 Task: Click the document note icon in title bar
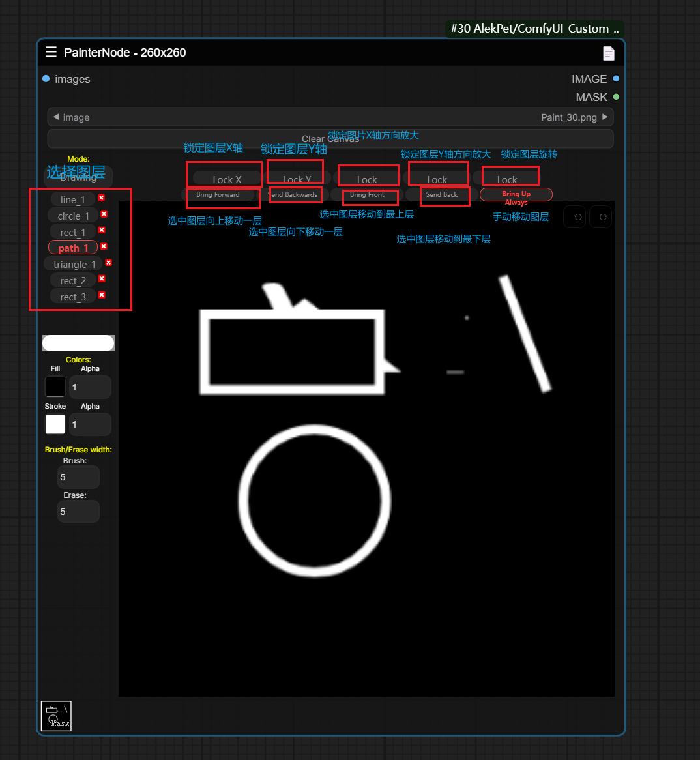[608, 53]
